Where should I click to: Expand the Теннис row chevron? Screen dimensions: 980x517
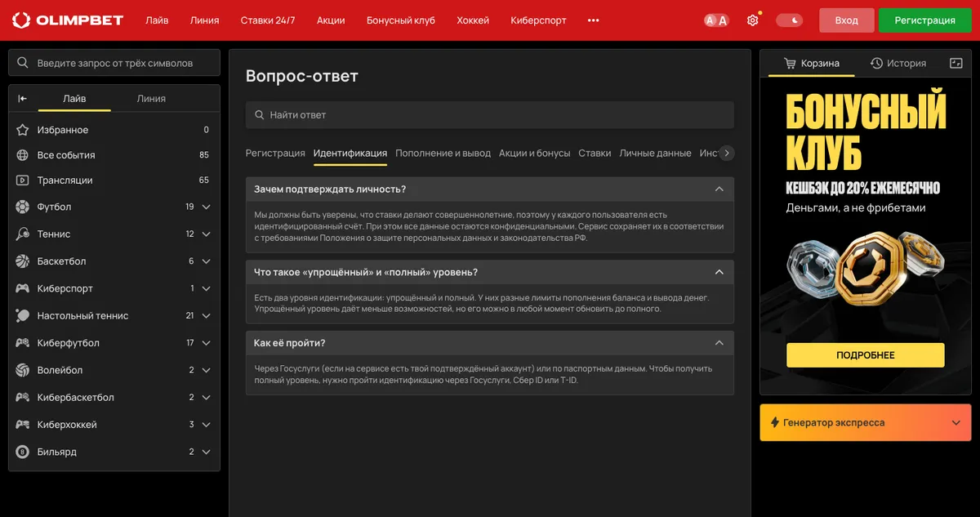(x=207, y=234)
